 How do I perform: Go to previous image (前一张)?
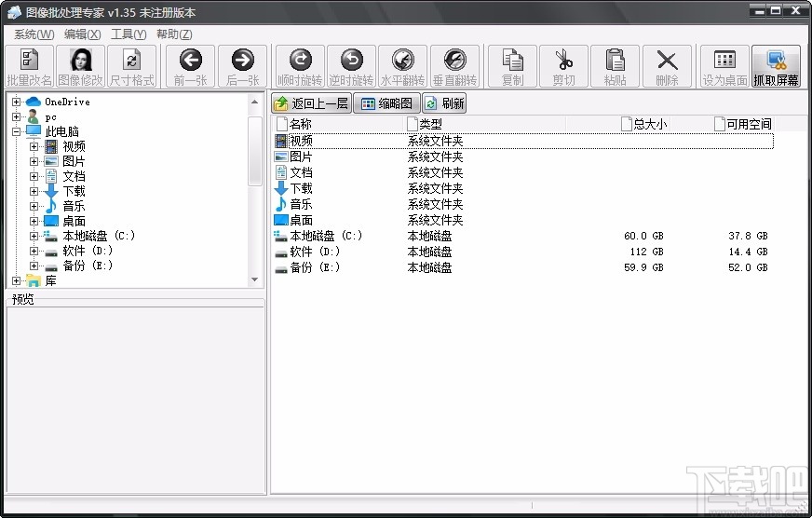pos(191,66)
